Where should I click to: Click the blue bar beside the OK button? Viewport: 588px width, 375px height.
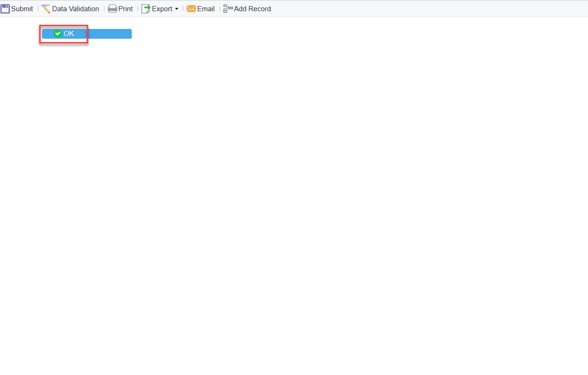(110, 34)
